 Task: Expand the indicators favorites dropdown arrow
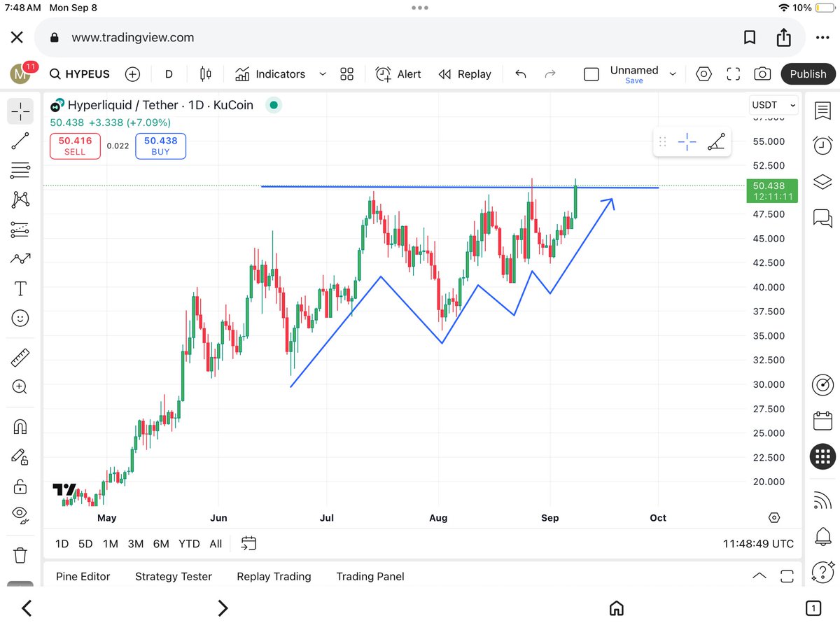tap(323, 73)
